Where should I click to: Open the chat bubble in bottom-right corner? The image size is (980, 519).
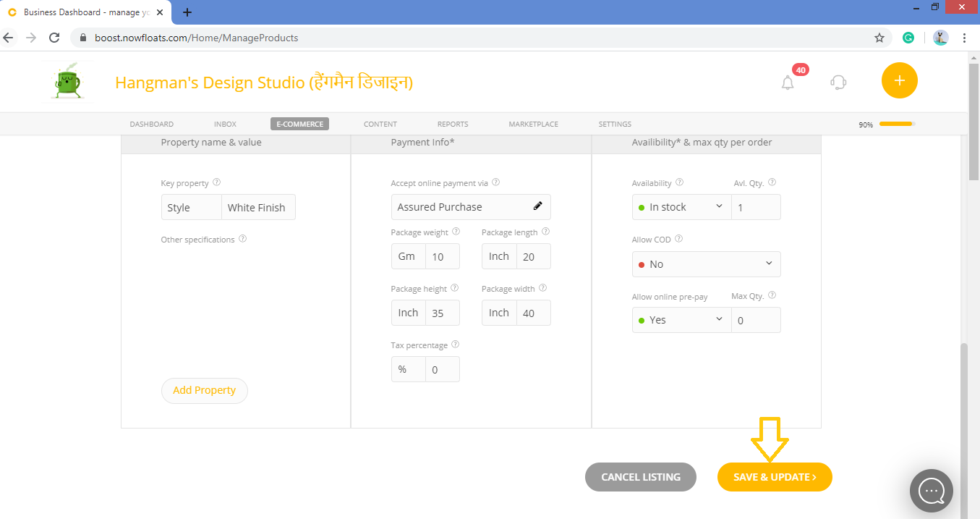931,491
